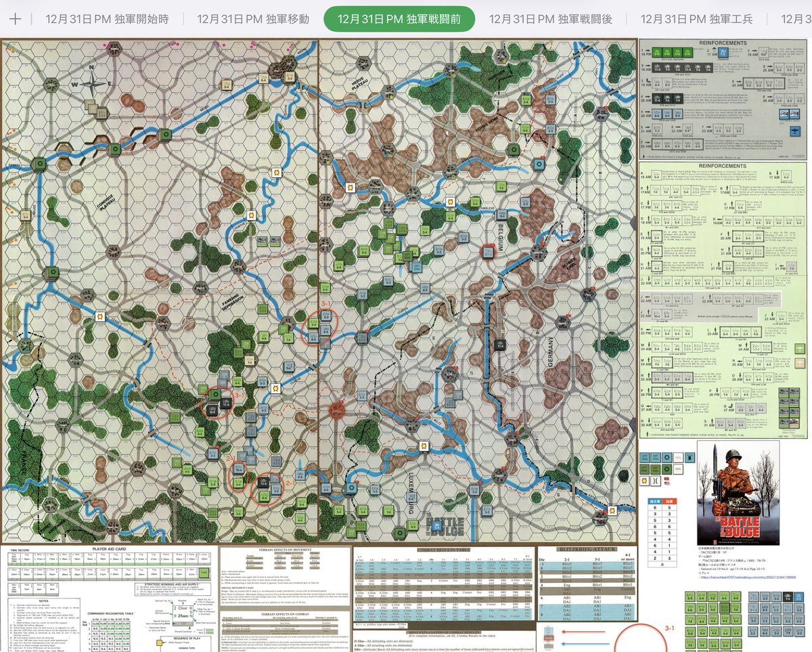Select the PLAYER AID CARD heading
This screenshot has height=652, width=812.
(108, 550)
